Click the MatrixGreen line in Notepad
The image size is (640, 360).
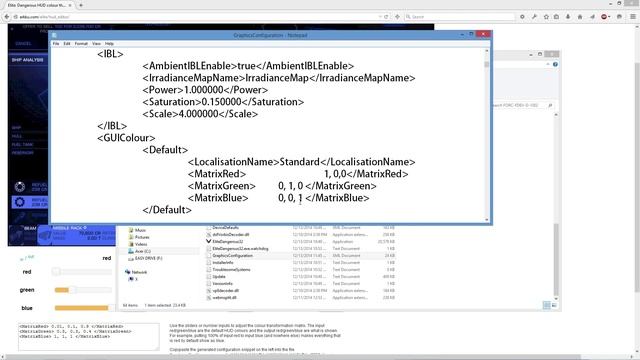tap(282, 186)
